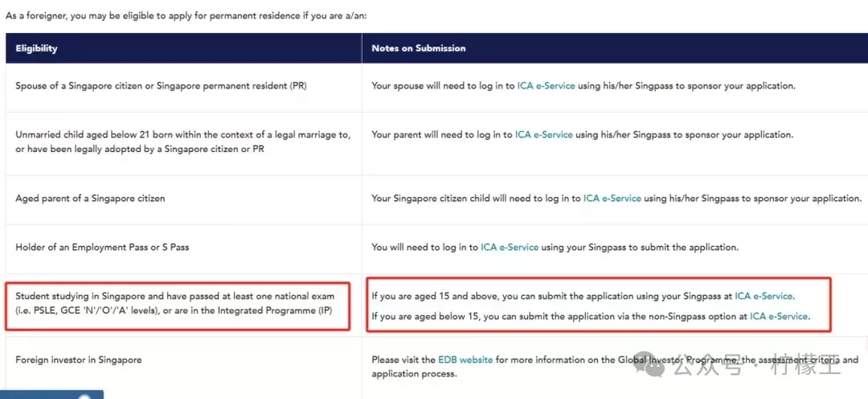This screenshot has width=868, height=399.
Task: Open ICA e-Service link for aged 15 and above
Action: (764, 297)
